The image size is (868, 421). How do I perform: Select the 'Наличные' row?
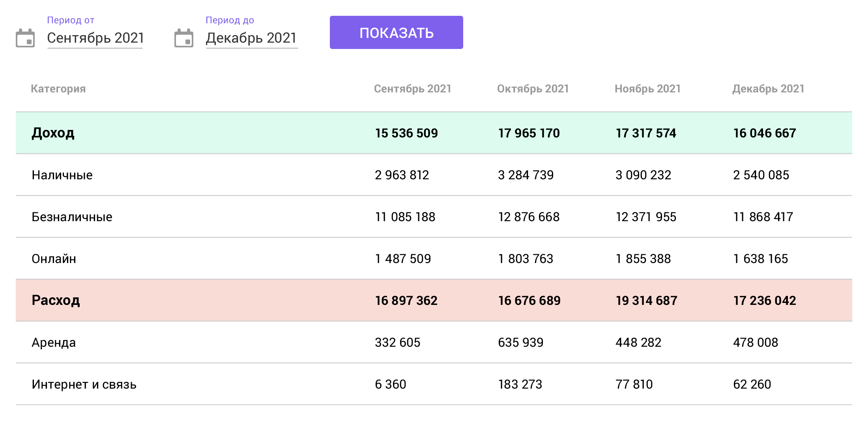click(62, 175)
